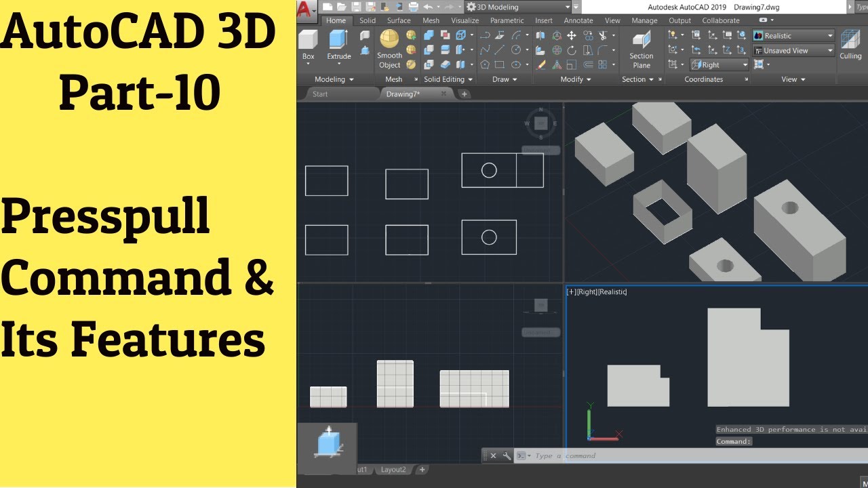Expand the Modify panel

(576, 79)
